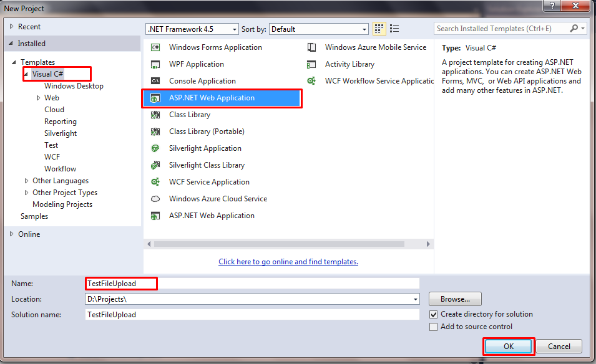The image size is (596, 364).
Task: Click the Console Application template icon
Action: tap(155, 81)
